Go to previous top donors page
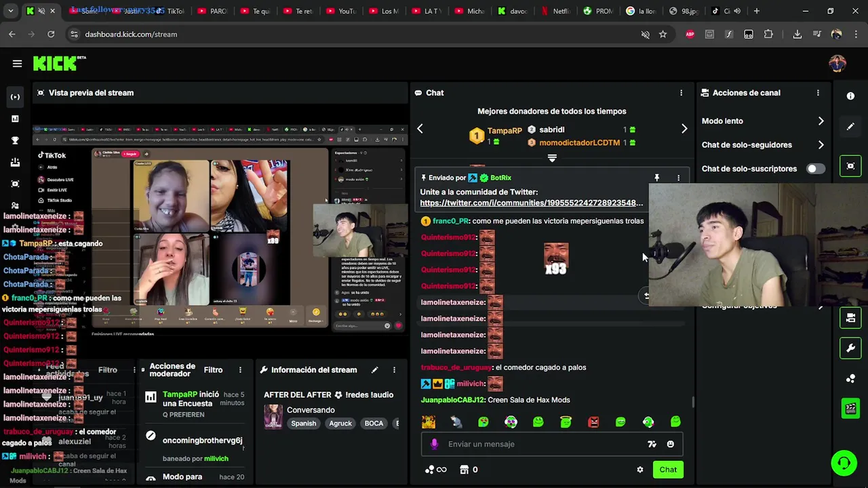 click(x=420, y=129)
